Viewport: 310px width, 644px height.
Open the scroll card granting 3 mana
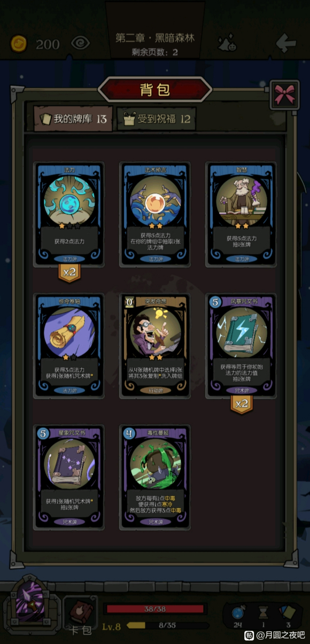[x=69, y=346]
